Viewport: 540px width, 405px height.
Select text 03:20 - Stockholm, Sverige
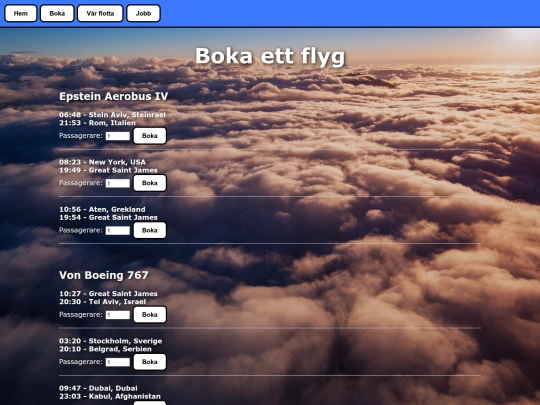pyautogui.click(x=111, y=341)
